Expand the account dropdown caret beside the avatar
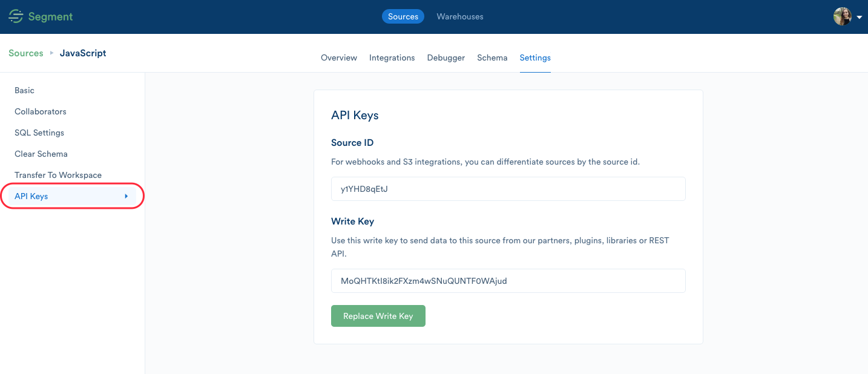 pyautogui.click(x=860, y=17)
